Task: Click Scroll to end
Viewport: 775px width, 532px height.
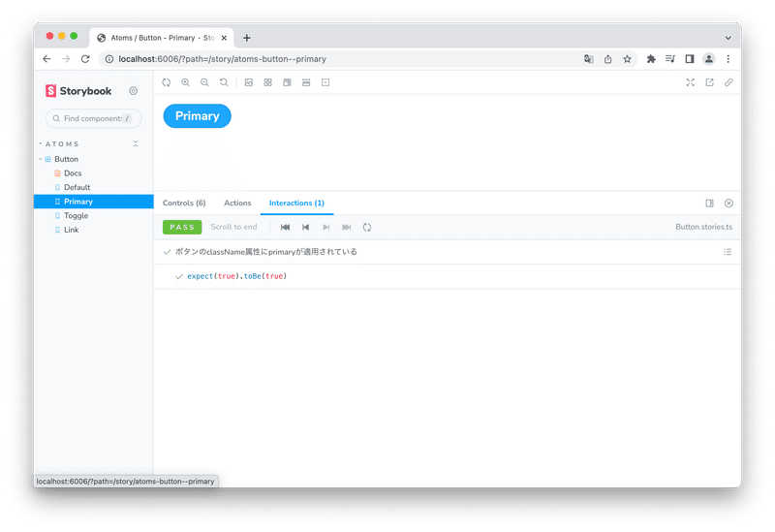Action: (x=233, y=227)
